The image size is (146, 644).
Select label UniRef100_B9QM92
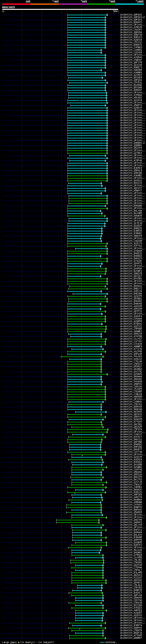point(131,444)
